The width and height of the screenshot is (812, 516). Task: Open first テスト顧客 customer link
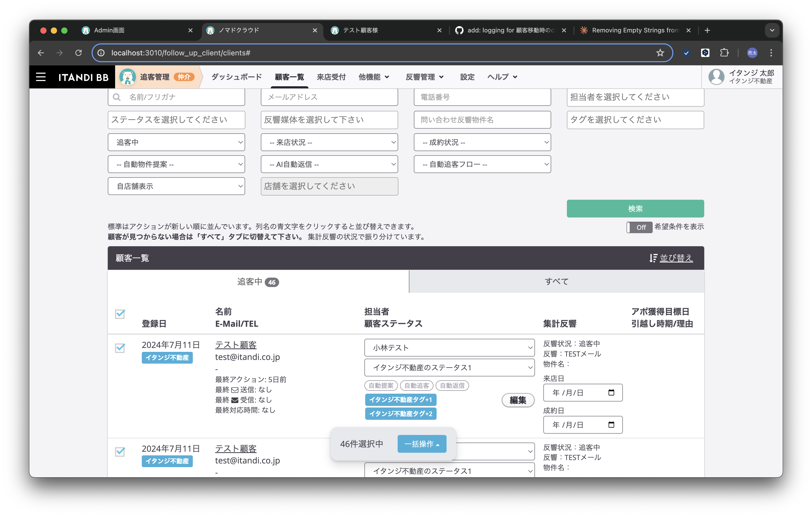tap(236, 345)
